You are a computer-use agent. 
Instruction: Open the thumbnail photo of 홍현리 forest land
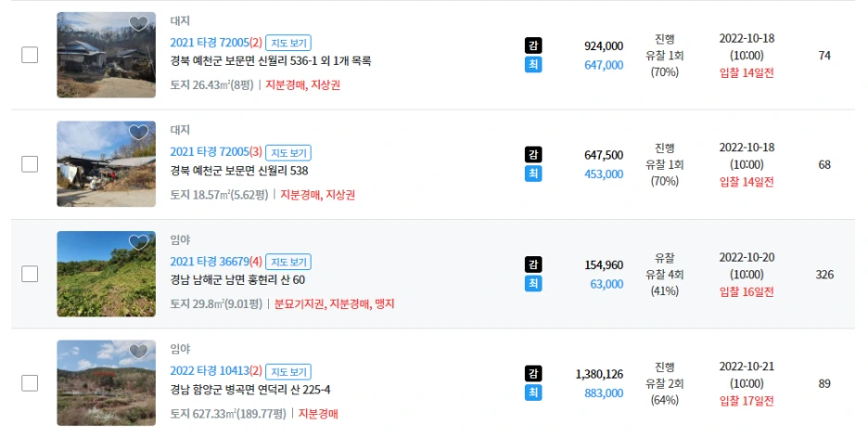pos(107,274)
